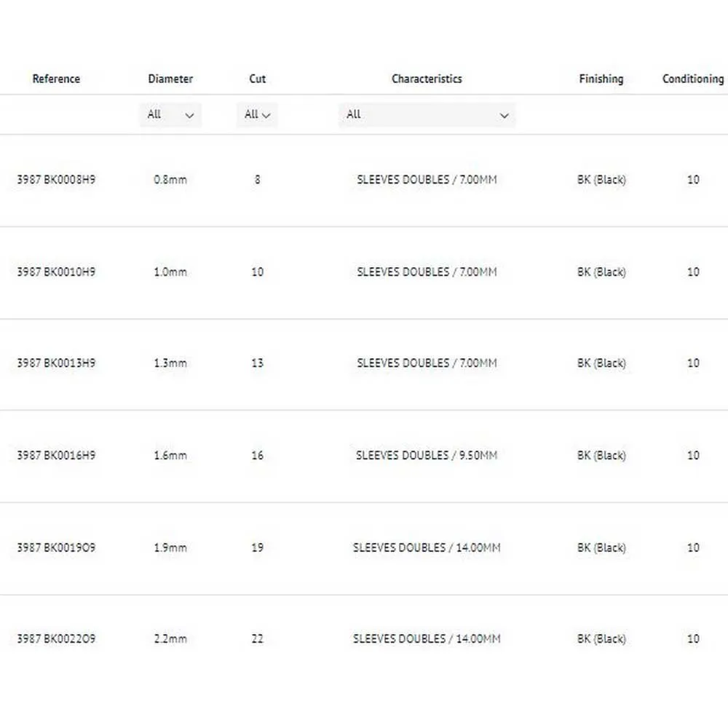Select reference 3987 BK0013H9
Screen dimensions: 728x728
(56, 363)
